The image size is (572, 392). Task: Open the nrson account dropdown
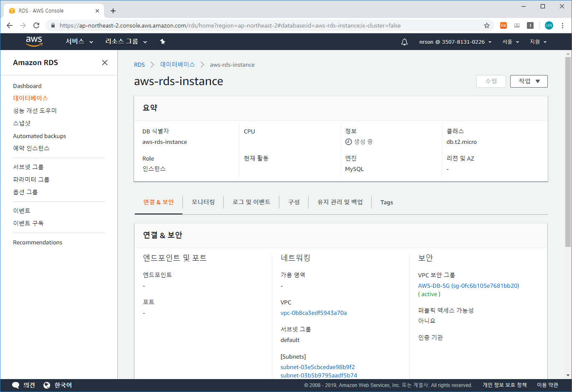456,42
